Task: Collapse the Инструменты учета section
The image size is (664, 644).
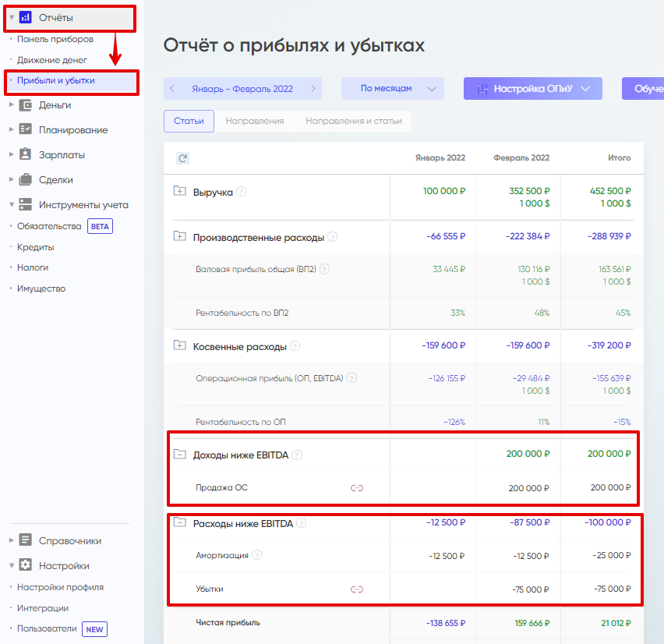Action: point(12,204)
